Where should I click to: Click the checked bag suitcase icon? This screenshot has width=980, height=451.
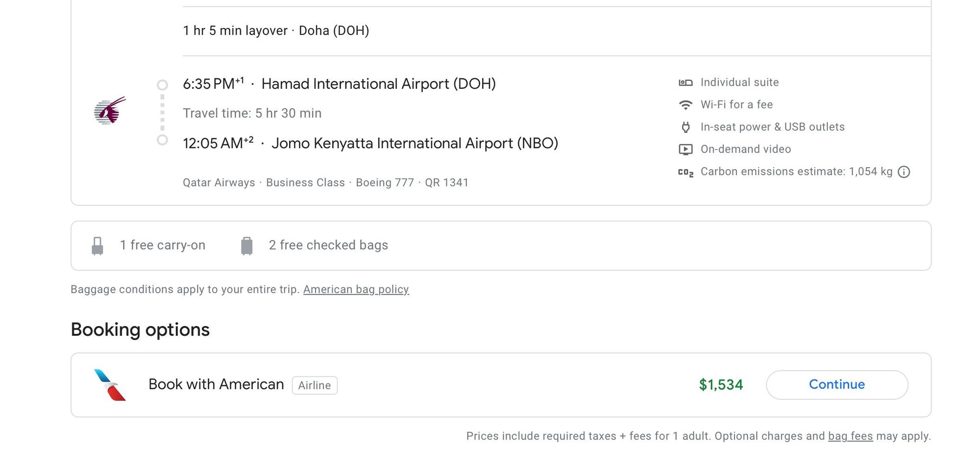tap(247, 246)
